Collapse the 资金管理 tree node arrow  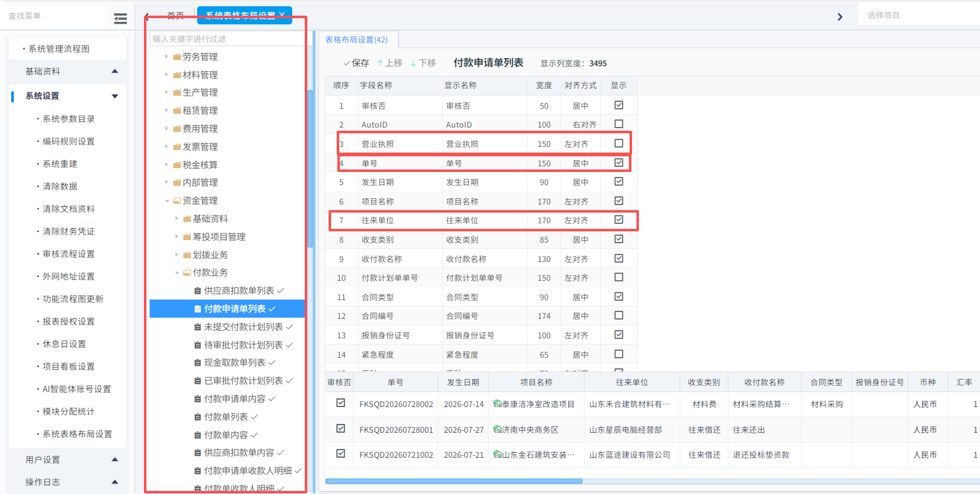click(167, 201)
